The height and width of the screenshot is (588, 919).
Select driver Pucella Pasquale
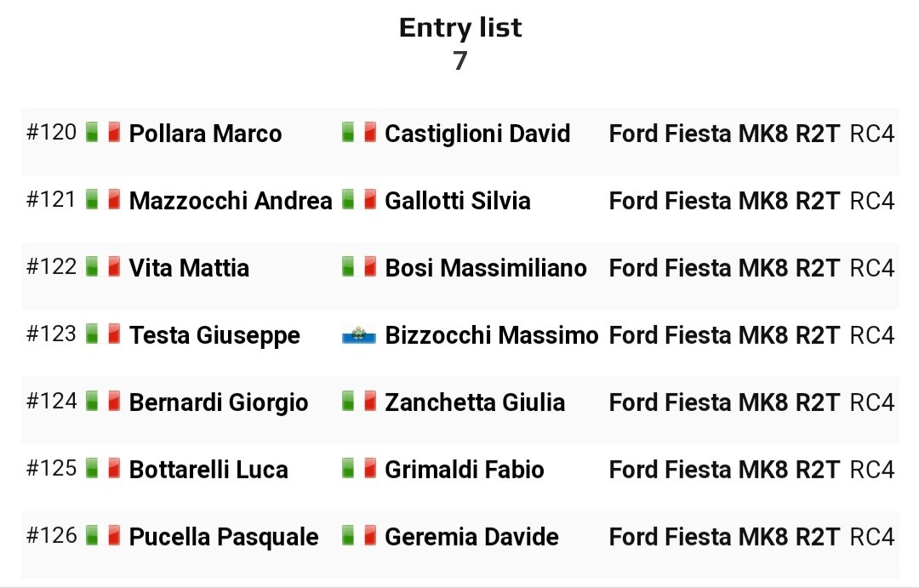coord(224,537)
